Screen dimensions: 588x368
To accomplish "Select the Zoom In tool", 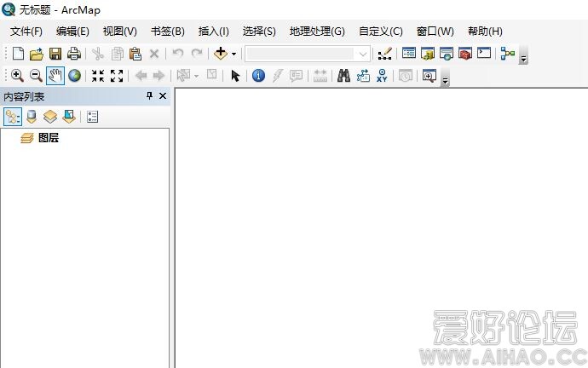I will (x=17, y=76).
